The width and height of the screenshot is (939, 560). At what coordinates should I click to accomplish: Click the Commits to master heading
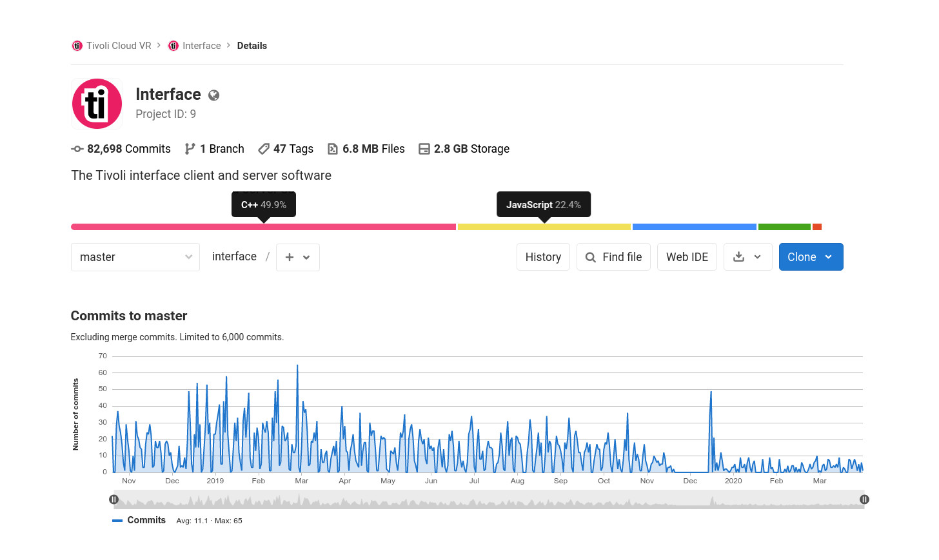point(129,316)
